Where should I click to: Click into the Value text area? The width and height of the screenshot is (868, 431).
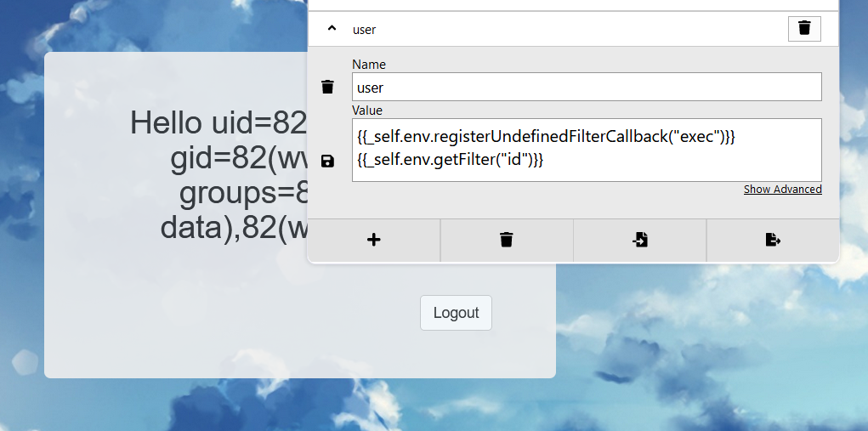pos(587,150)
